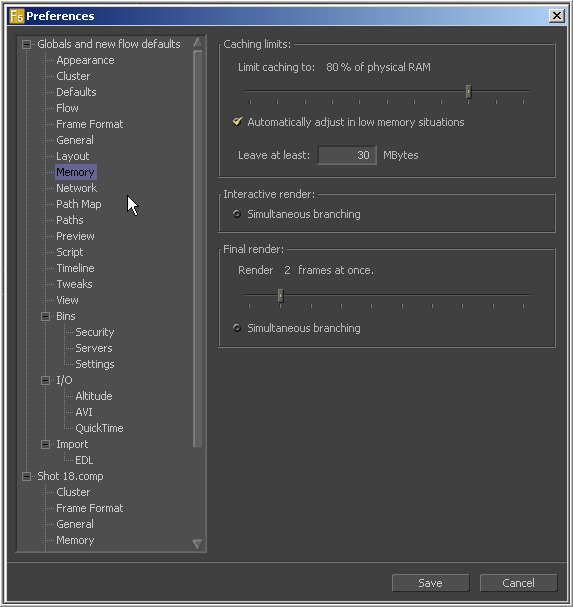Click the Cancel button
This screenshot has width=573, height=607.
pyautogui.click(x=518, y=583)
